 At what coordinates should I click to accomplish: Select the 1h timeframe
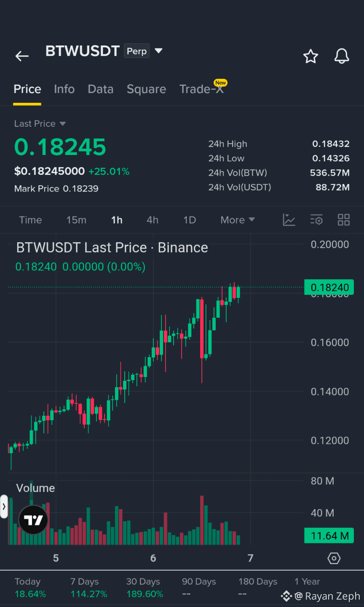(117, 220)
